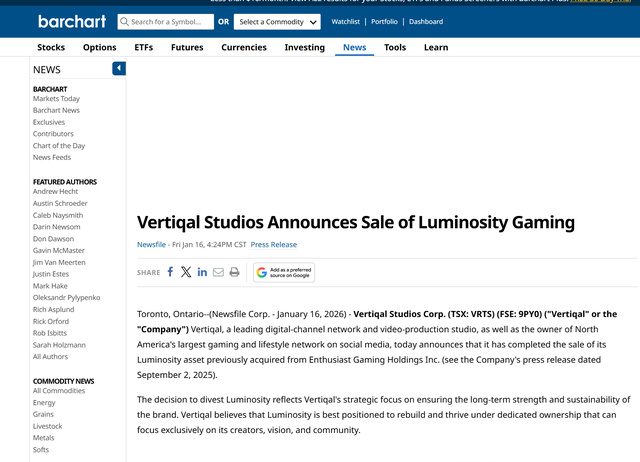Open Contributors in sidebar
640x462 pixels.
(53, 134)
